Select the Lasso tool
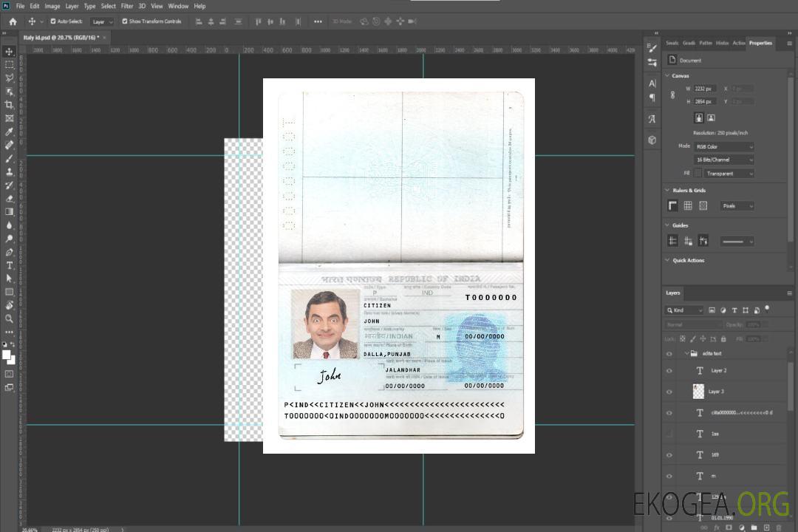 tap(9, 78)
